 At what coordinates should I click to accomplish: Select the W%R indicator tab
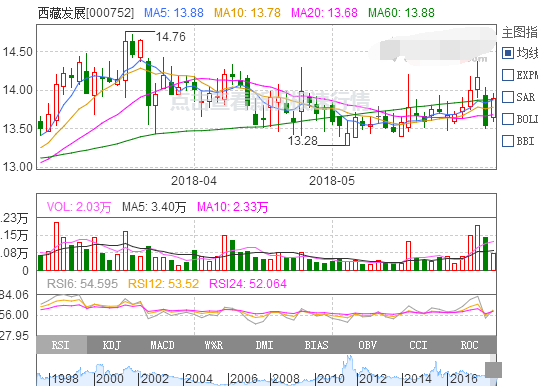click(x=213, y=345)
